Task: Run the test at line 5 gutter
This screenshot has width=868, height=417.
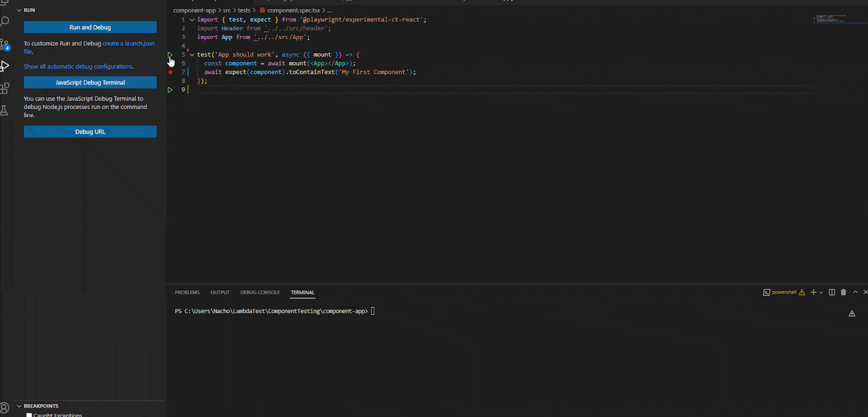Action: (170, 55)
